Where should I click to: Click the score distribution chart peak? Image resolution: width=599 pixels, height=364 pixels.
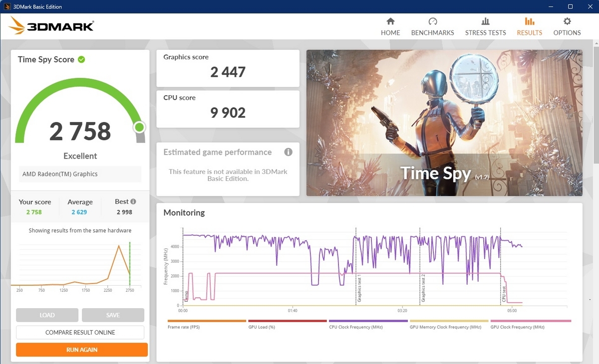tap(119, 245)
